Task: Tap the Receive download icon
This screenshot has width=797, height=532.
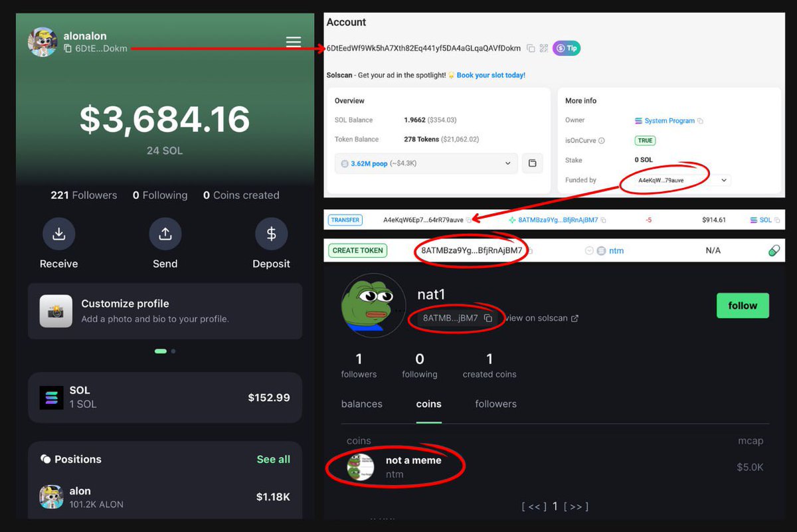Action: click(x=58, y=234)
